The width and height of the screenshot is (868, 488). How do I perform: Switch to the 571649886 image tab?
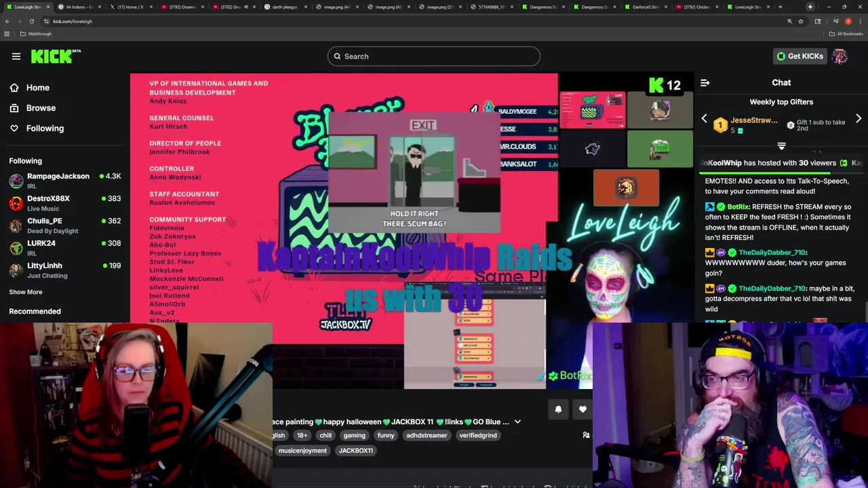coord(491,7)
